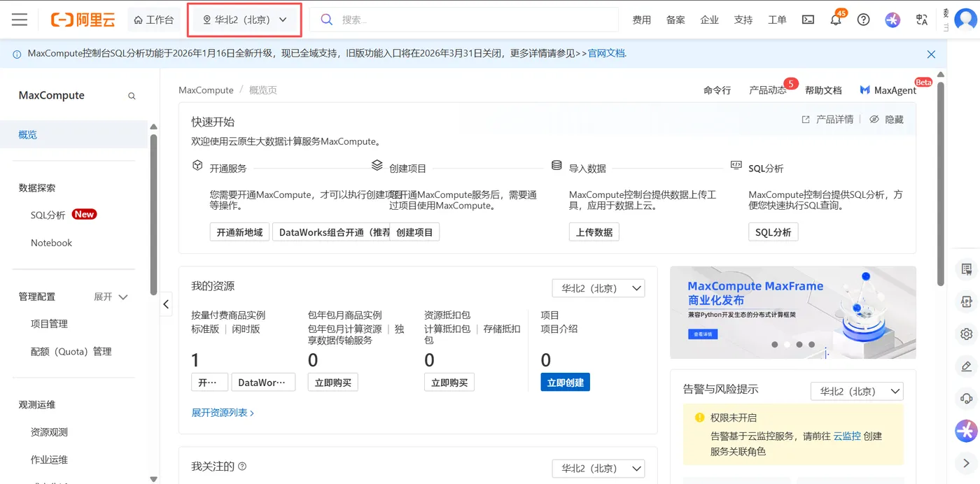Expand 展开资源列表 link

pos(223,413)
